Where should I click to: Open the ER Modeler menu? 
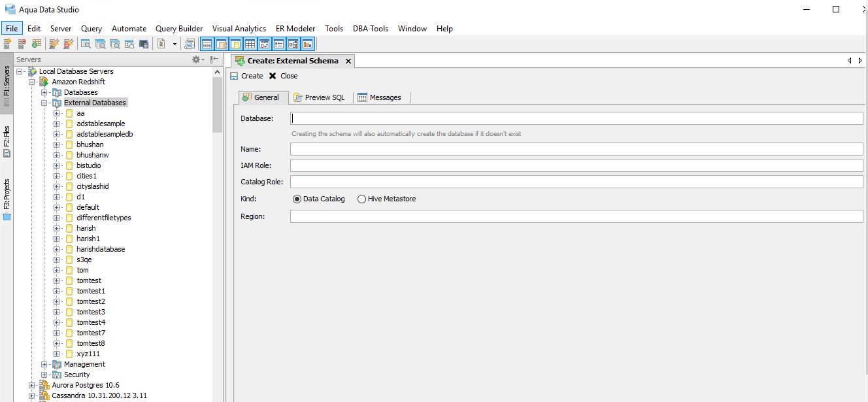[295, 28]
